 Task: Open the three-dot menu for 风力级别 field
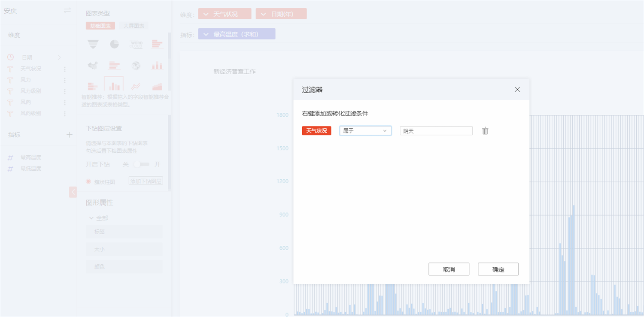click(65, 91)
